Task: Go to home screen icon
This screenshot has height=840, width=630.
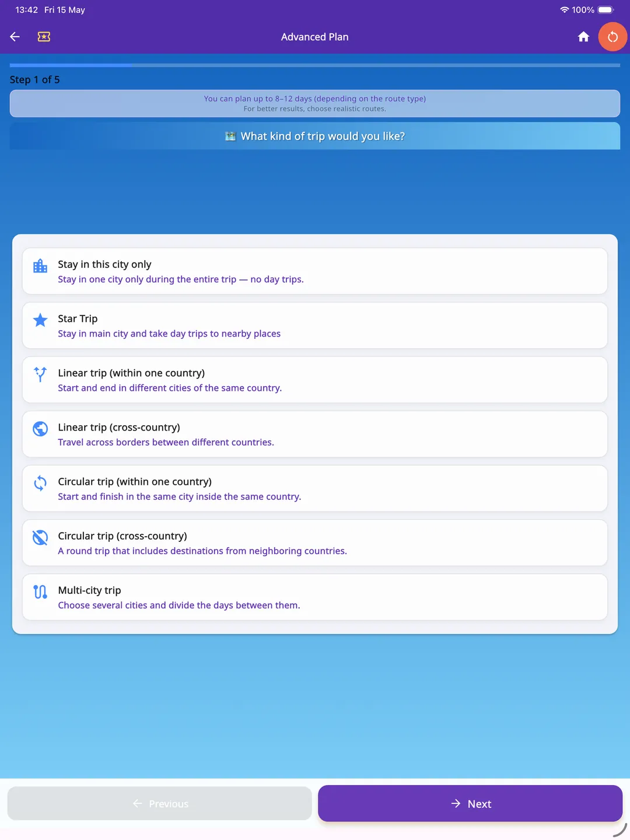Action: pyautogui.click(x=583, y=37)
